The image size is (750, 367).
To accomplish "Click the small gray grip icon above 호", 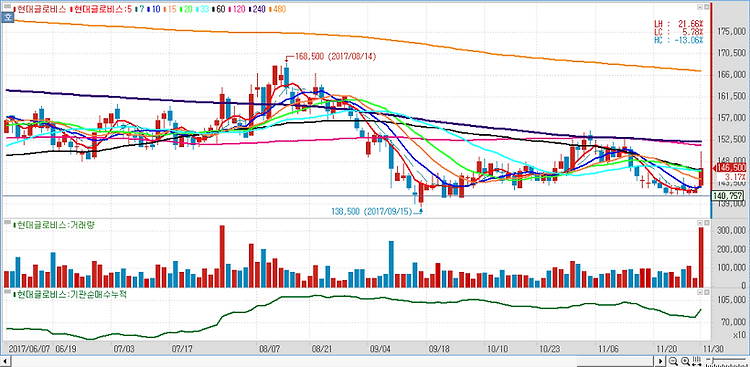I will point(8,6).
